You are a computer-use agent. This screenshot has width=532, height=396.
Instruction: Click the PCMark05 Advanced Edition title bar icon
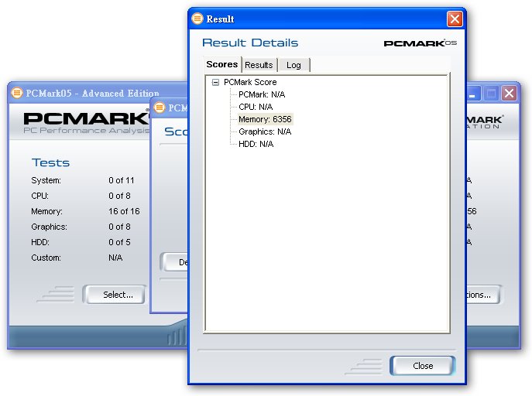click(17, 93)
